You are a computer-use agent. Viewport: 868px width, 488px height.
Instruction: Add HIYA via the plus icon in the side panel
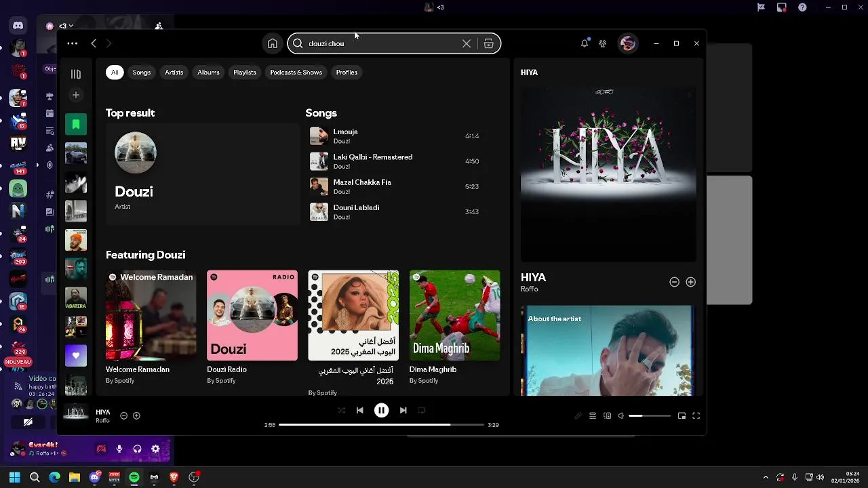[690, 282]
